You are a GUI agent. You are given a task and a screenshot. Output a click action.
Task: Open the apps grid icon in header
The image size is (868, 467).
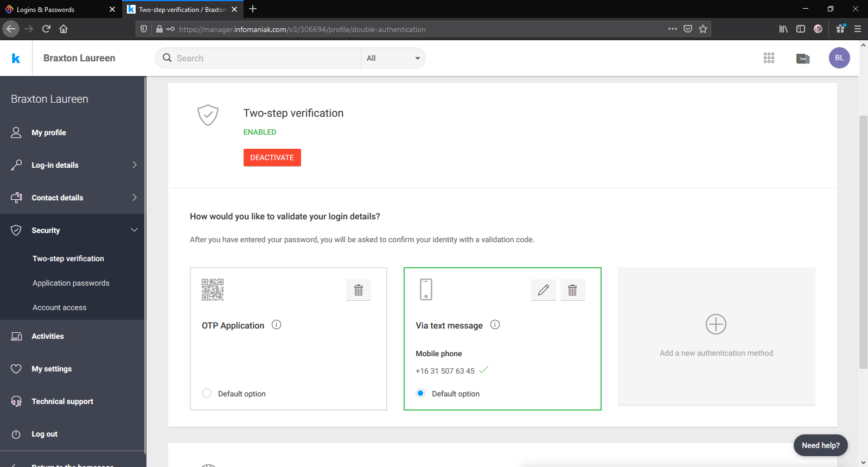pos(769,58)
